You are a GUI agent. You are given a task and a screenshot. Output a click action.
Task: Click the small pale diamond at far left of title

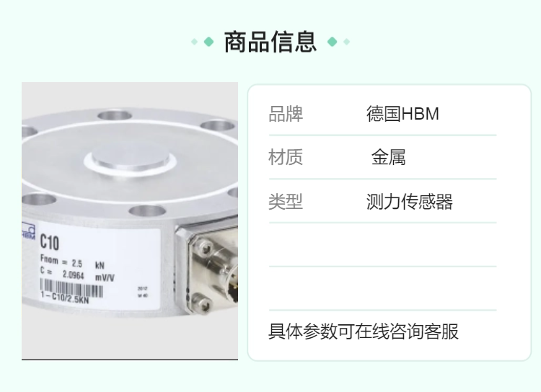coord(195,42)
